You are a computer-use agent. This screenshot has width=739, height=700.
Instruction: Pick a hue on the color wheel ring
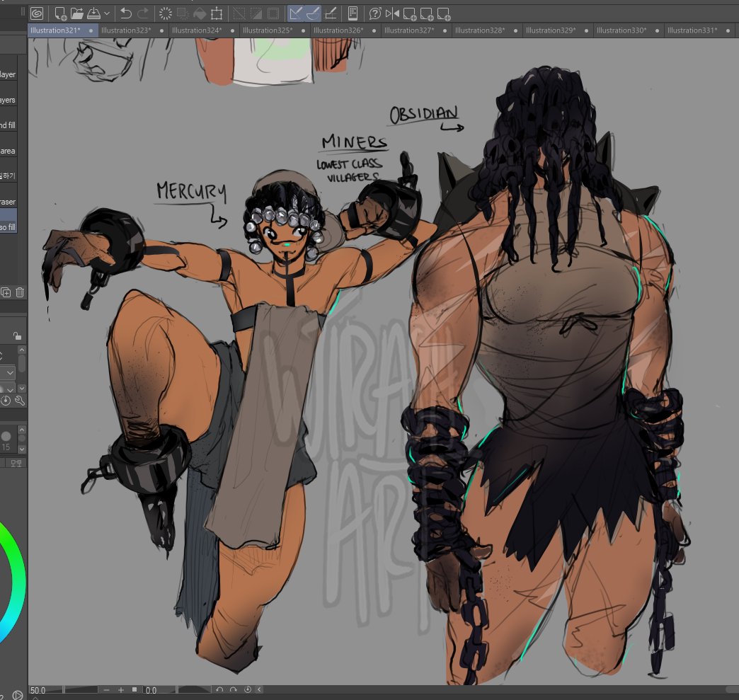pyautogui.click(x=21, y=583)
